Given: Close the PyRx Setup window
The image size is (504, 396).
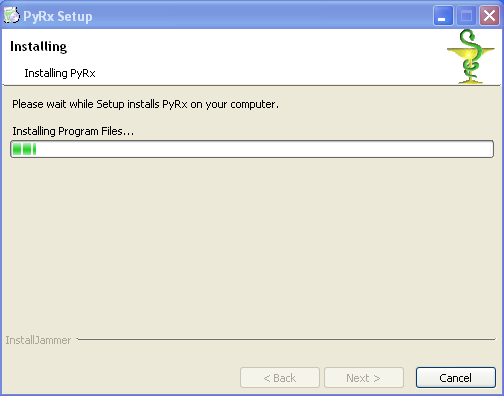Looking at the screenshot, I should pos(489,15).
